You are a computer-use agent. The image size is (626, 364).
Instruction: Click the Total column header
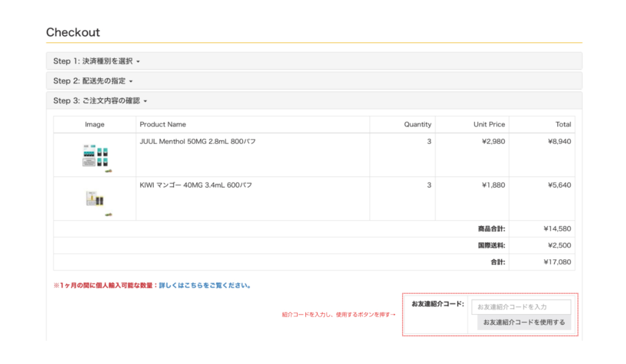563,125
